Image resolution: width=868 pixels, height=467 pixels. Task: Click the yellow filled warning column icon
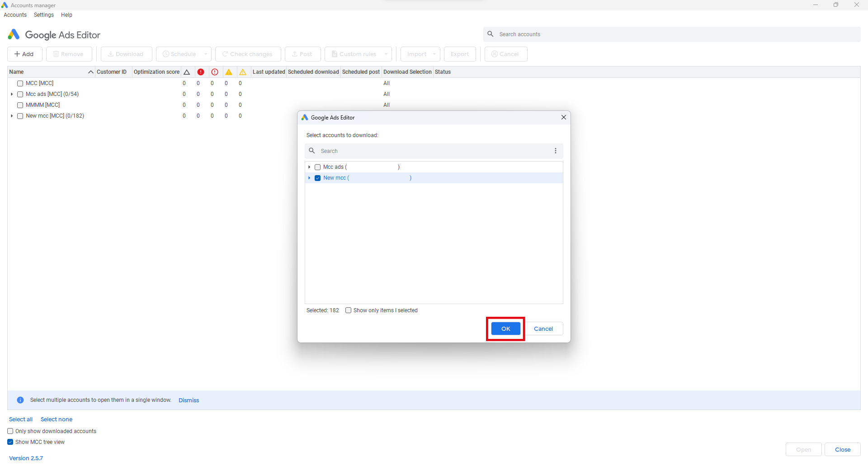pos(229,72)
